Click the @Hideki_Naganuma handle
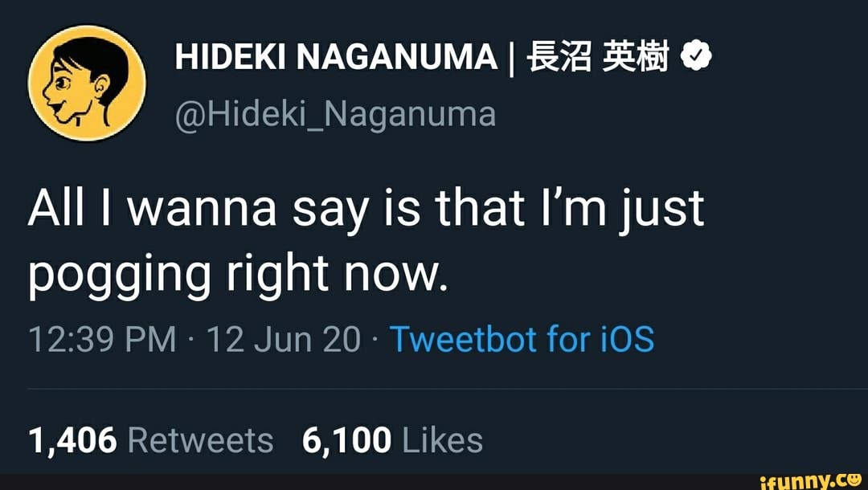Image resolution: width=868 pixels, height=490 pixels. pyautogui.click(x=335, y=113)
